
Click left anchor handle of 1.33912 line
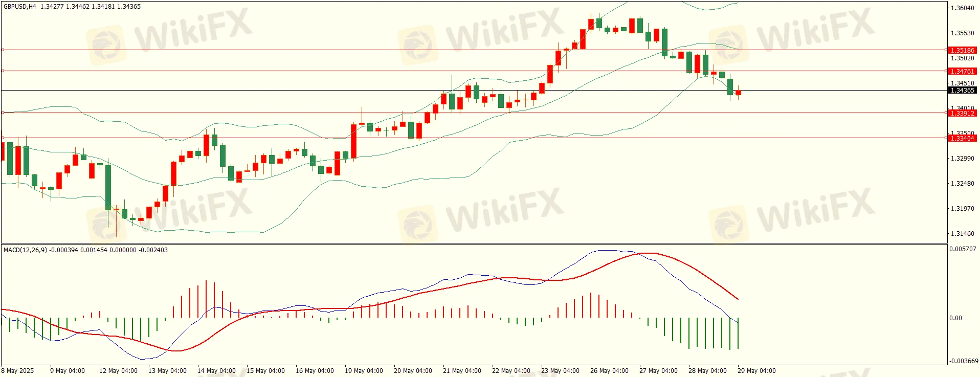coord(3,113)
